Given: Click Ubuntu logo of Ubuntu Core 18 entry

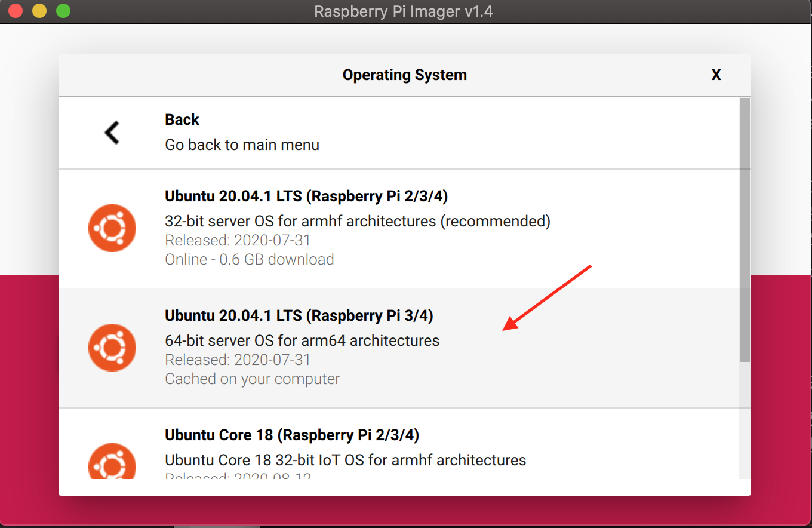Looking at the screenshot, I should coord(112,461).
